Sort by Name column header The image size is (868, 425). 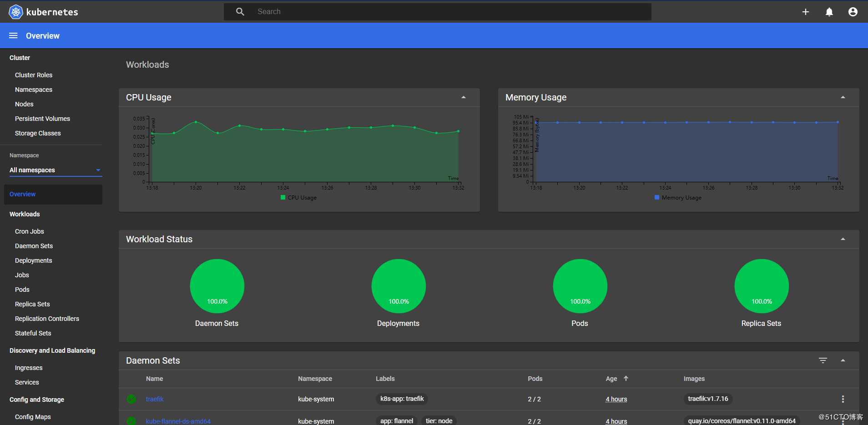(x=154, y=379)
